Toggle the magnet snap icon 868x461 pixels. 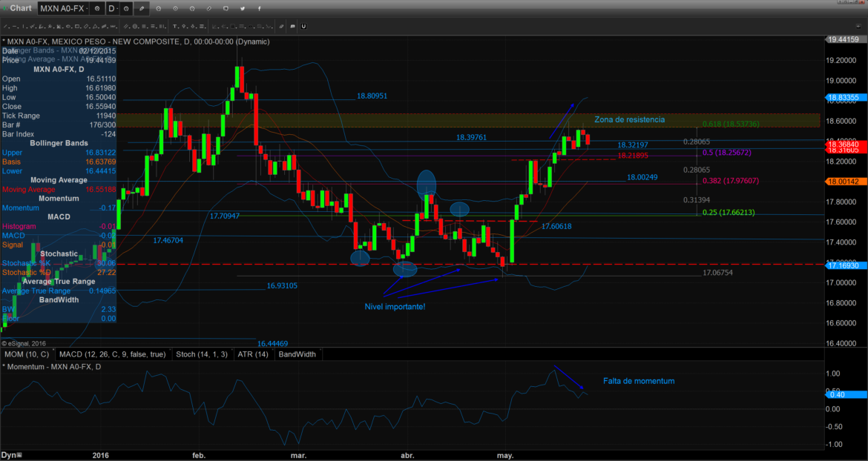pyautogui.click(x=303, y=26)
